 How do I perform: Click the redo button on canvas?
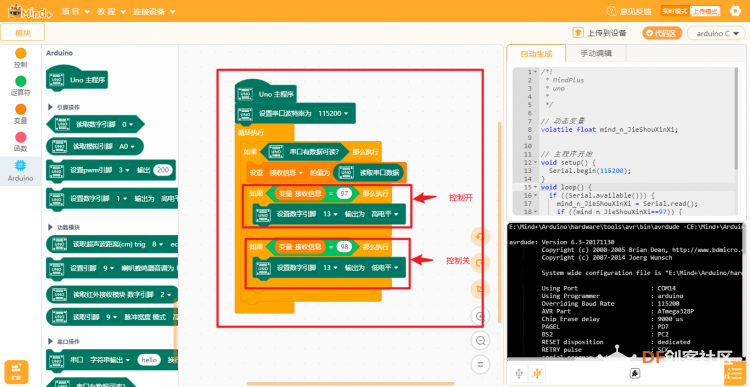tap(480, 263)
